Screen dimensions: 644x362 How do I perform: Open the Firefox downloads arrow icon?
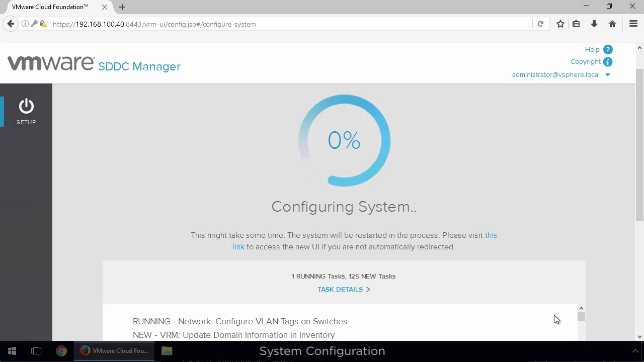(594, 24)
